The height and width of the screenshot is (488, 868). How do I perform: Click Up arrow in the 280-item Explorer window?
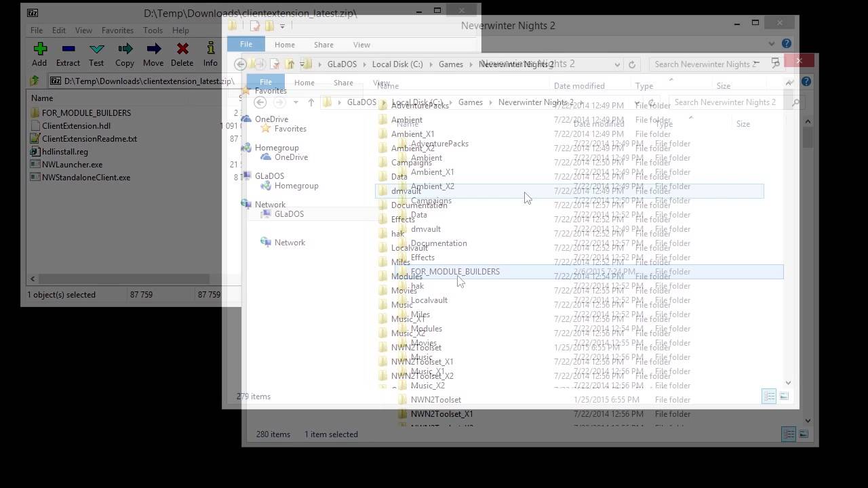pyautogui.click(x=311, y=102)
